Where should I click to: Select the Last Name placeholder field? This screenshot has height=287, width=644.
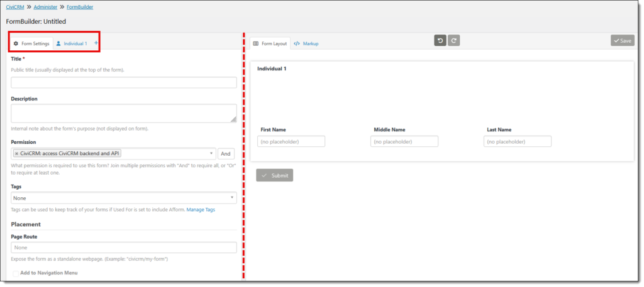[x=518, y=141]
